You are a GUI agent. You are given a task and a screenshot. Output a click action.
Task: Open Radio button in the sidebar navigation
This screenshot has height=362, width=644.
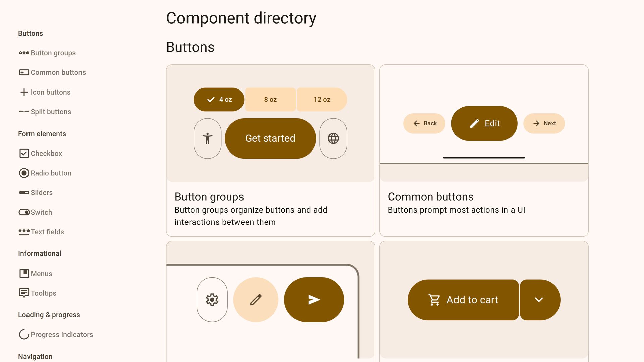click(51, 173)
